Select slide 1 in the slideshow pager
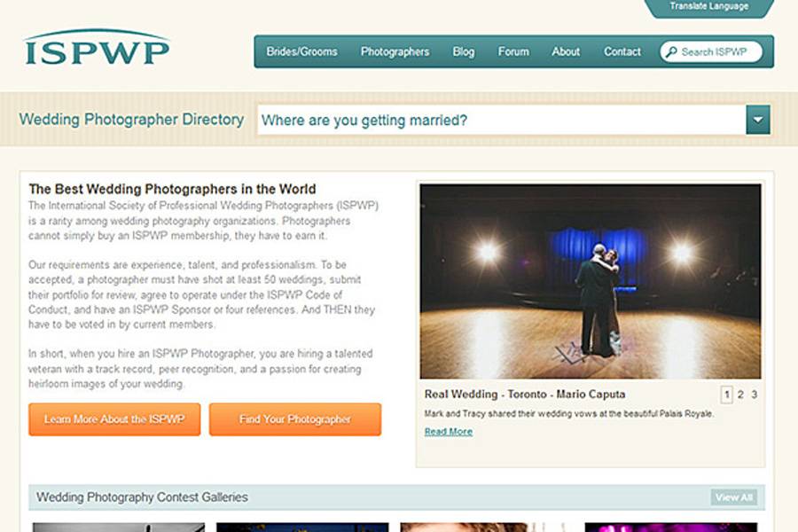798x532 pixels. click(727, 395)
